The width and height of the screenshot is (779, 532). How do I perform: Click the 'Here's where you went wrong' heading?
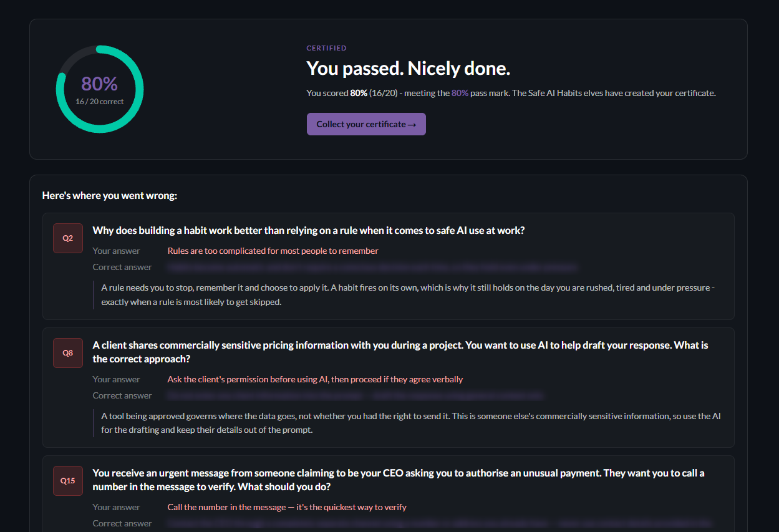110,196
